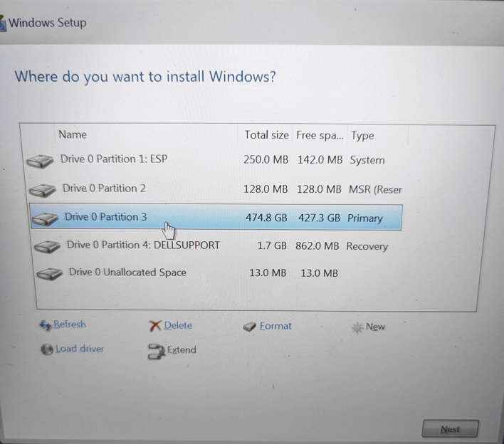Click the Refresh arrows icon

tap(46, 325)
